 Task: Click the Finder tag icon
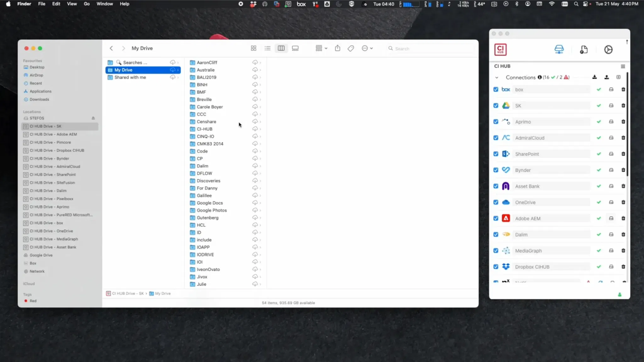[351, 48]
